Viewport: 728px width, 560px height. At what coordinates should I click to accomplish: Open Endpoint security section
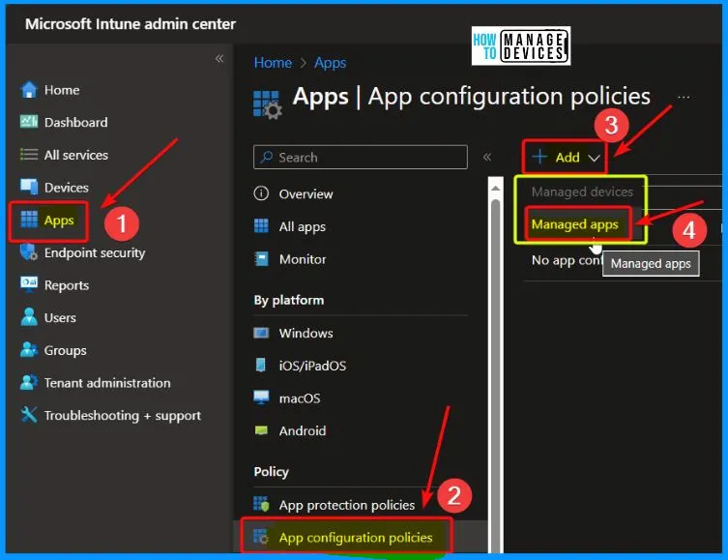tap(95, 252)
